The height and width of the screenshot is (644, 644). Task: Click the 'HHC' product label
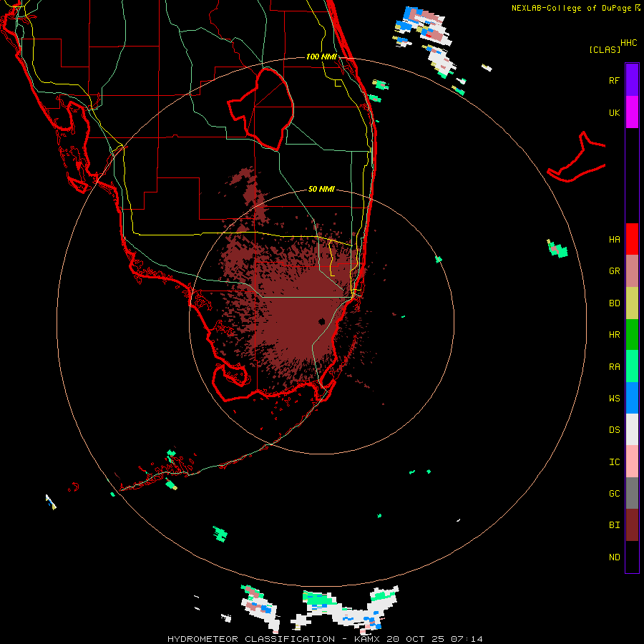[x=629, y=43]
